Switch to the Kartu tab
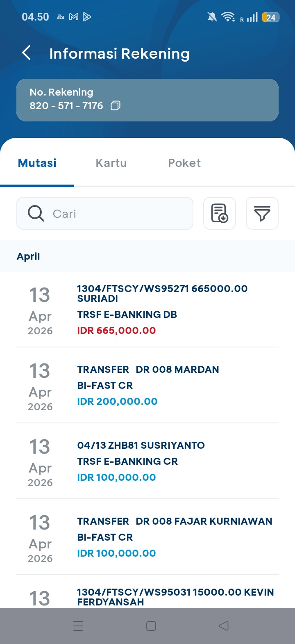Viewport: 295px width, 644px height. coord(111,163)
